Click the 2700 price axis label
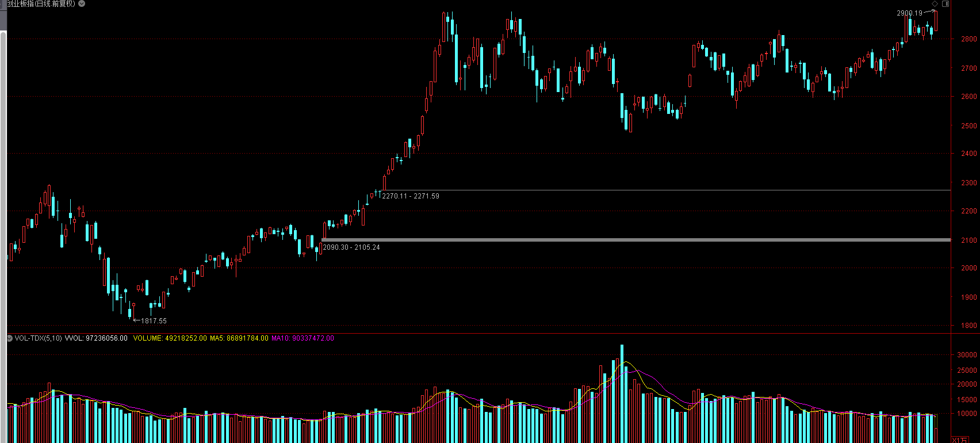This screenshot has height=443, width=980. [968, 68]
